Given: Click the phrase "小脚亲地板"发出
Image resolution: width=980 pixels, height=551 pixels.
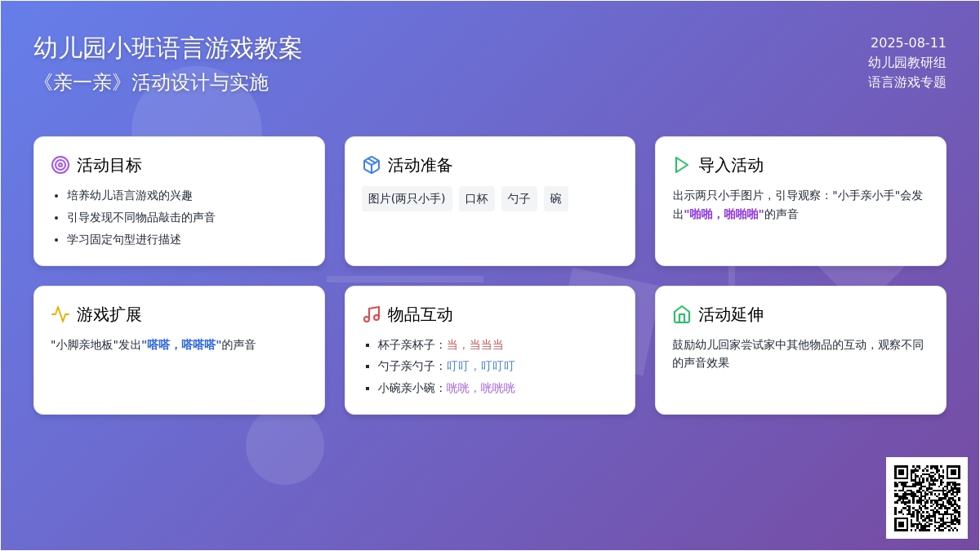Looking at the screenshot, I should point(96,344).
